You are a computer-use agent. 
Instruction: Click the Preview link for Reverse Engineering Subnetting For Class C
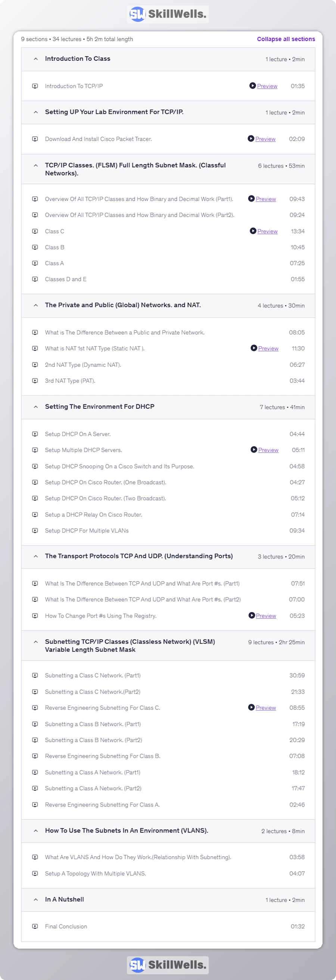265,708
